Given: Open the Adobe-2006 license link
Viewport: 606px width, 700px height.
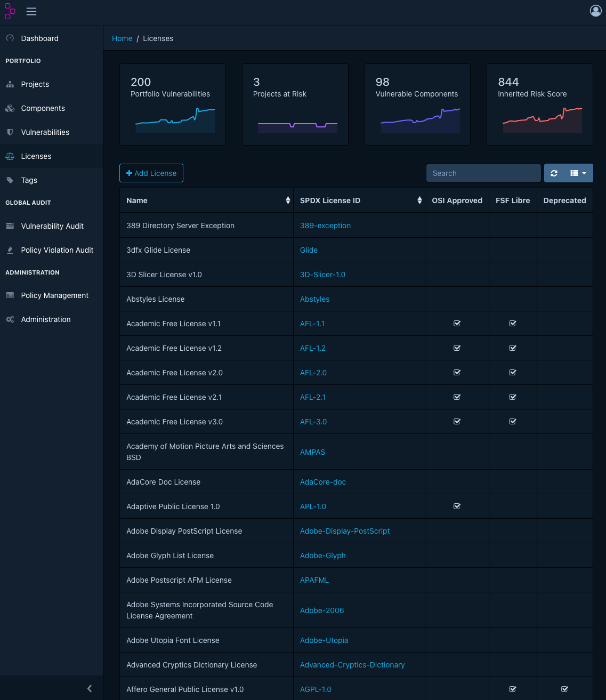Looking at the screenshot, I should coord(322,610).
